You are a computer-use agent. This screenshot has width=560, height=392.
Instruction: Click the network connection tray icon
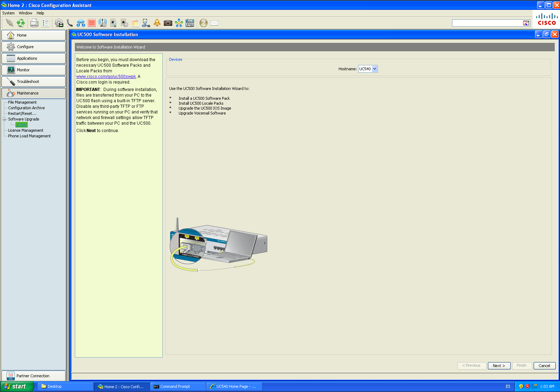[534, 386]
